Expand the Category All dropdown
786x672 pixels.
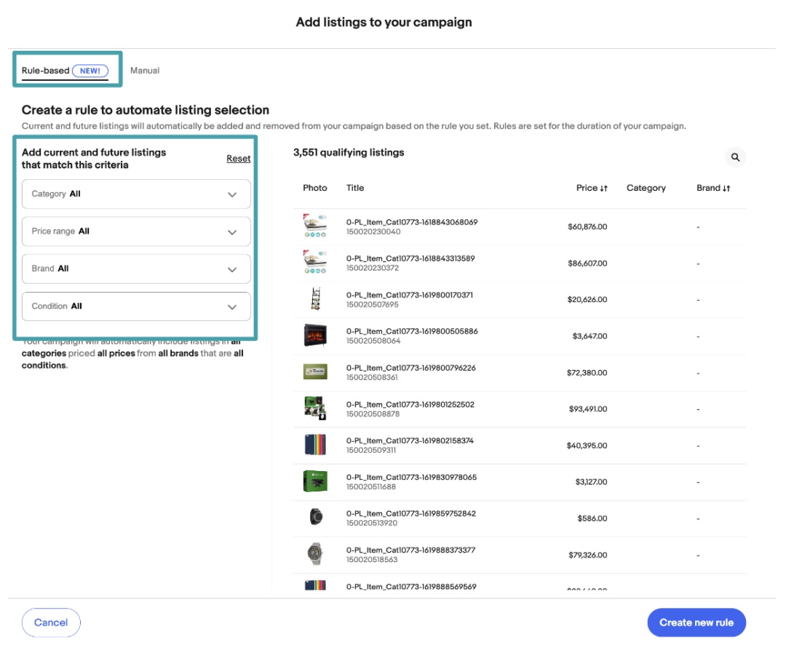click(136, 194)
